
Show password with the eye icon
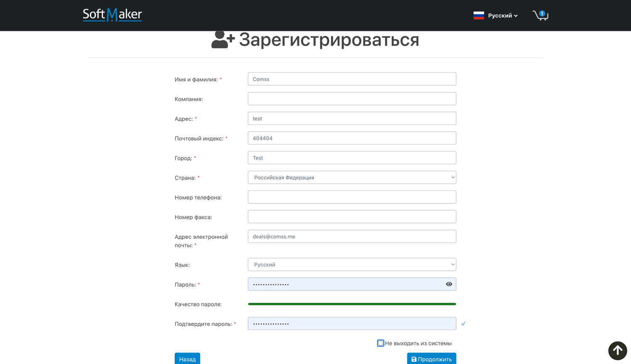point(449,284)
